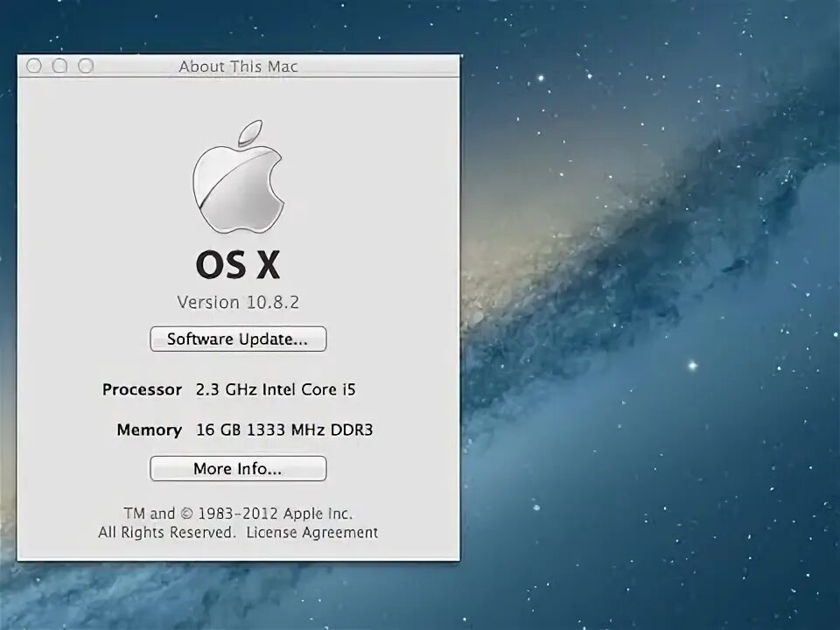840x630 pixels.
Task: Click the 'All Rights Reserved.' text
Action: (x=166, y=533)
